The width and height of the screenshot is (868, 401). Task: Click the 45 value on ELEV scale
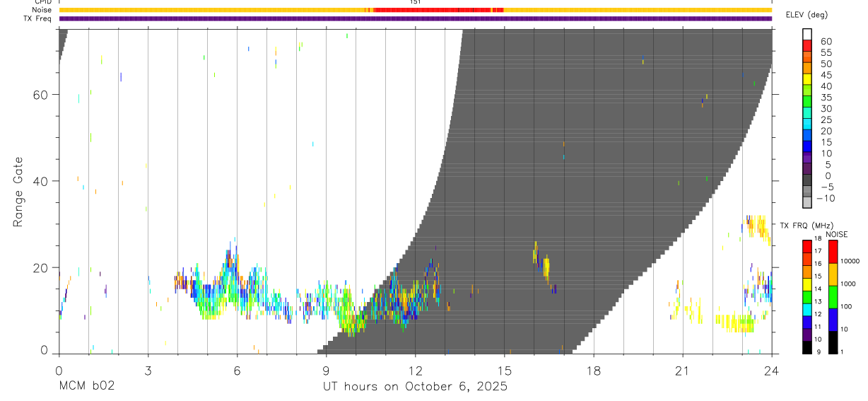[826, 75]
